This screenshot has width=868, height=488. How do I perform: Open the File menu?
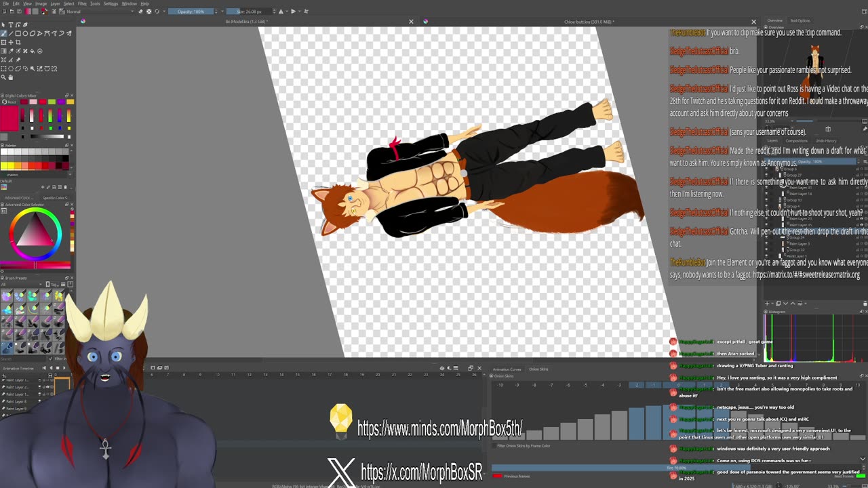[x=5, y=4]
